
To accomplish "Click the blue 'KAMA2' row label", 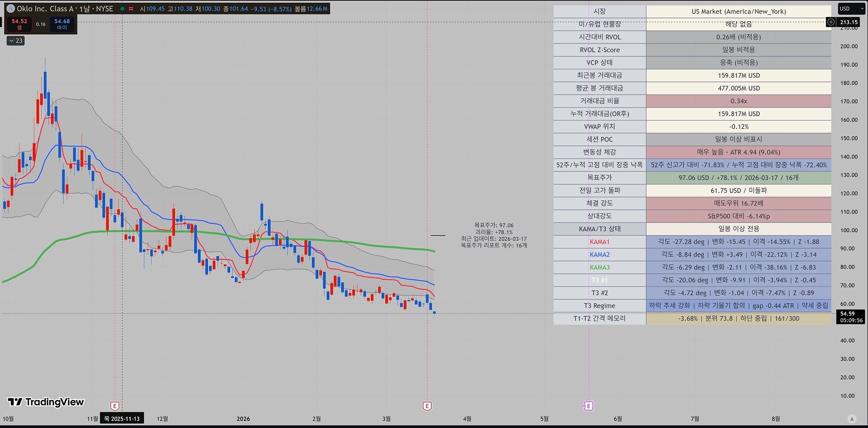I will click(599, 254).
